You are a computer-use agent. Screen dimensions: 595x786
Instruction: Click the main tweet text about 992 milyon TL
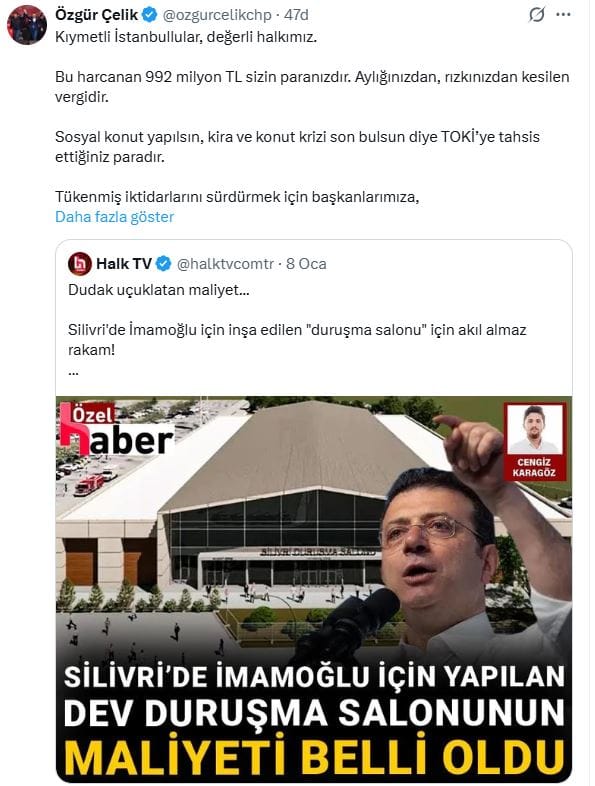tap(312, 87)
